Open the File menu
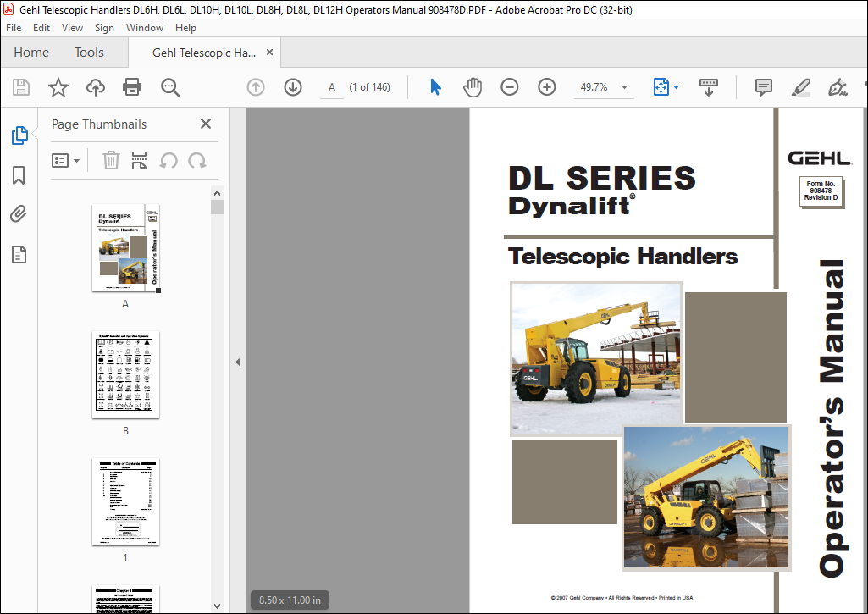Viewport: 868px width, 614px height. pyautogui.click(x=14, y=28)
